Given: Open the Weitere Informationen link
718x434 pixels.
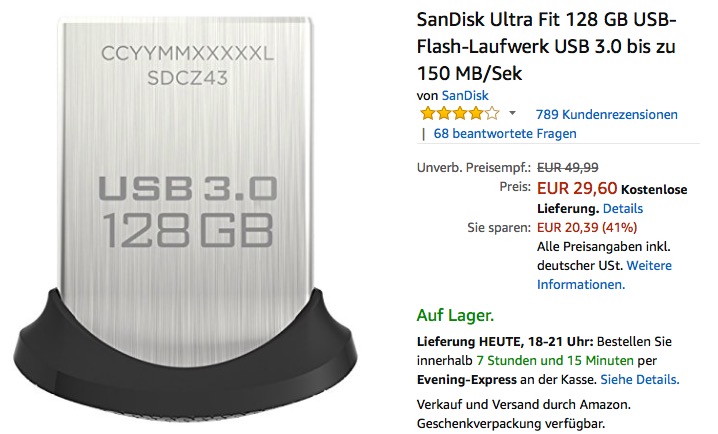Looking at the screenshot, I should point(604,275).
